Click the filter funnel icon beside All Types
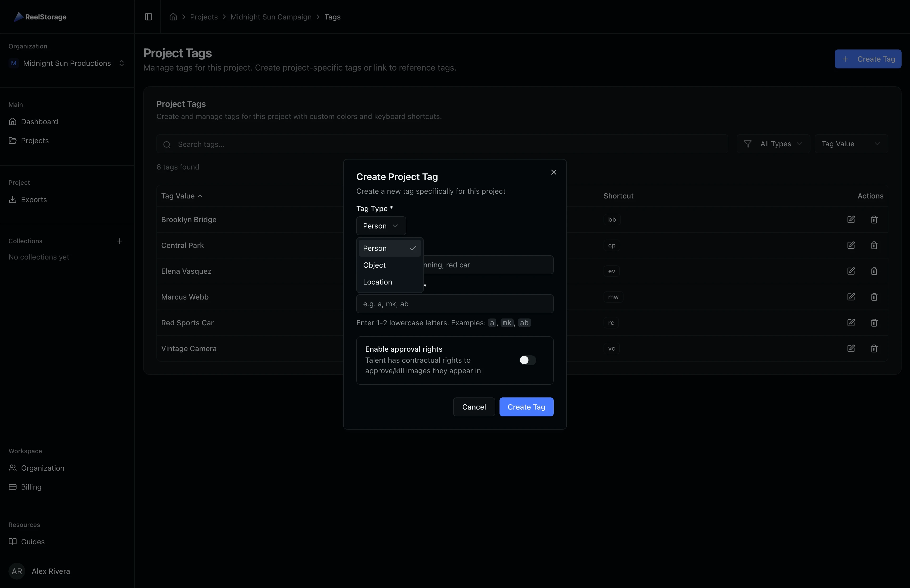 [x=748, y=143]
